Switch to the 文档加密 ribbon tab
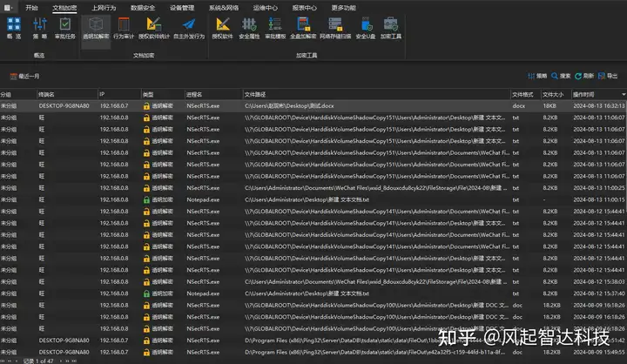The image size is (627, 364). 64,8
